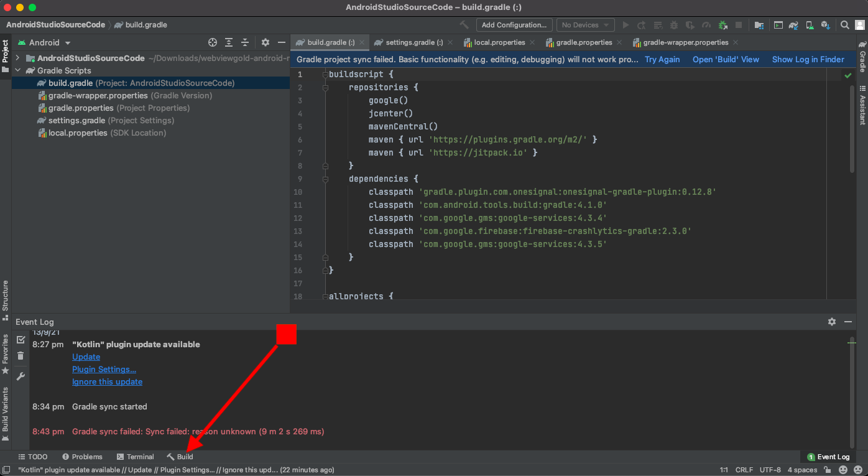Open AVD Manager device icon
The width and height of the screenshot is (868, 476).
pyautogui.click(x=810, y=25)
